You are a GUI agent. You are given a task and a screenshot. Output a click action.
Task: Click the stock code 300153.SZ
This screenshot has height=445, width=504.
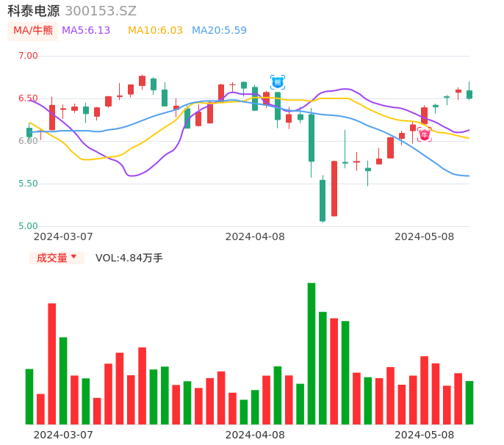(x=101, y=11)
